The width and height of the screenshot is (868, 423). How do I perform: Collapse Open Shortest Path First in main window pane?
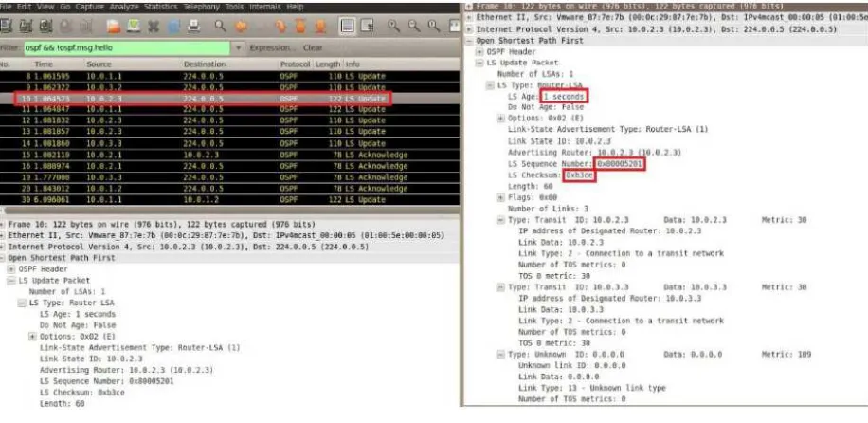click(3, 258)
